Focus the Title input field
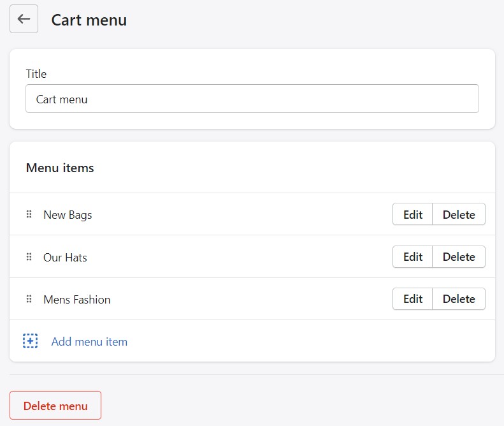Viewport: 504px width, 426px height. [252, 99]
